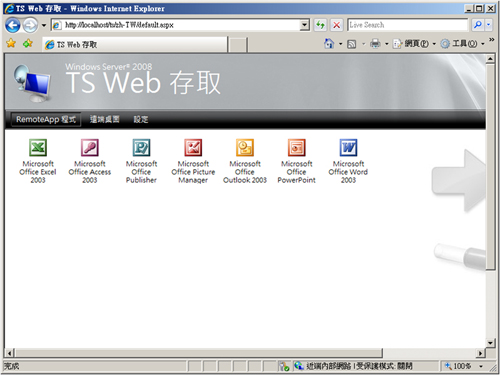Click vertical scrollbar down arrow
Image resolution: width=500 pixels, height=375 pixels.
tap(490, 343)
